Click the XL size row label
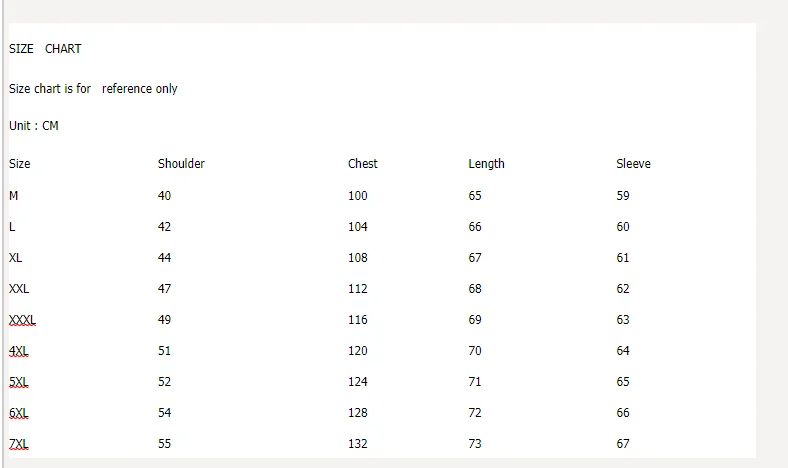Image resolution: width=788 pixels, height=468 pixels. coord(16,258)
